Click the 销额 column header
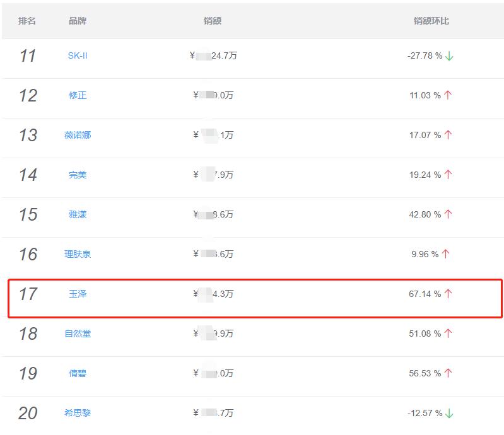 (x=213, y=21)
